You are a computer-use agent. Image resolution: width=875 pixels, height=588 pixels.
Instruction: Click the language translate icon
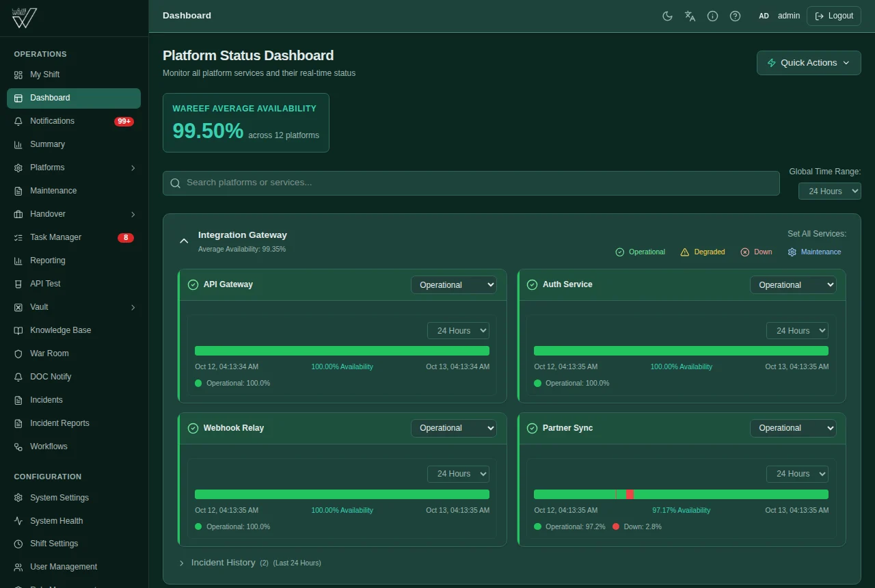coord(690,16)
